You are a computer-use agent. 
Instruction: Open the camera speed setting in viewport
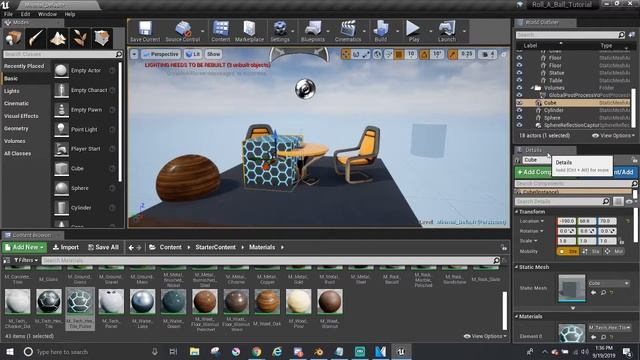tap(488, 54)
